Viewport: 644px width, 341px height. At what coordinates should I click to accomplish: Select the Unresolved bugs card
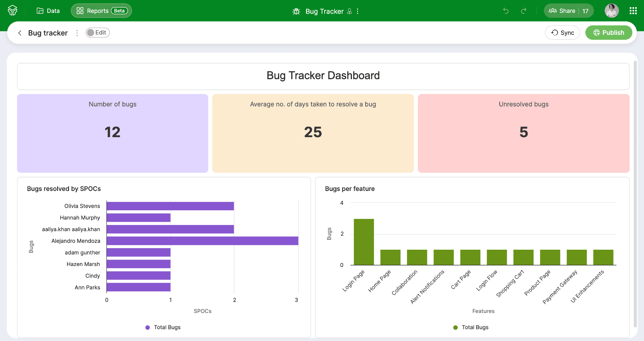[524, 133]
